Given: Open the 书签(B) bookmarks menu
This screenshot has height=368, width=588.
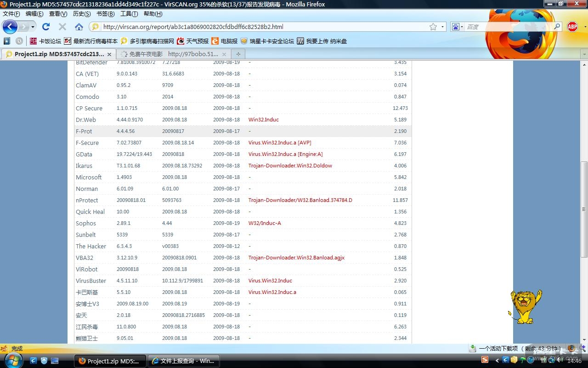Looking at the screenshot, I should pos(104,14).
